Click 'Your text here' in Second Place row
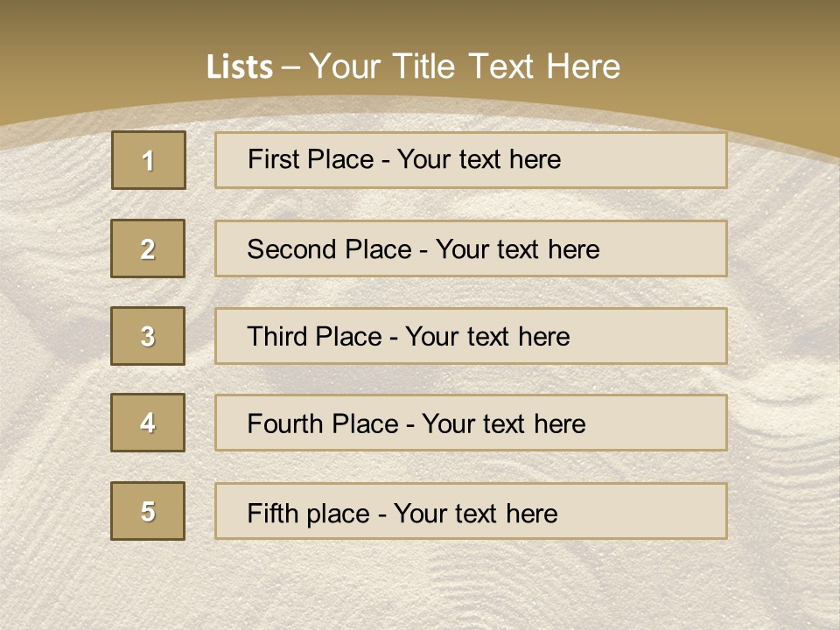The height and width of the screenshot is (630, 840). pyautogui.click(x=517, y=249)
